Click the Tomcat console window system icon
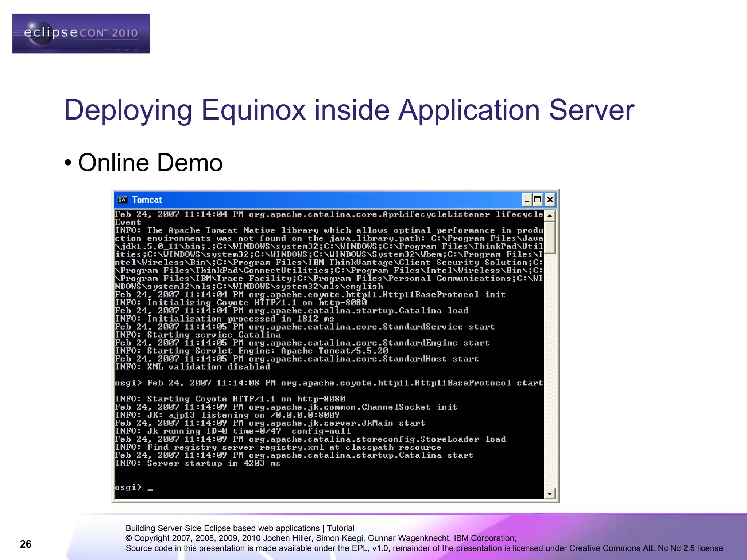 click(x=122, y=200)
